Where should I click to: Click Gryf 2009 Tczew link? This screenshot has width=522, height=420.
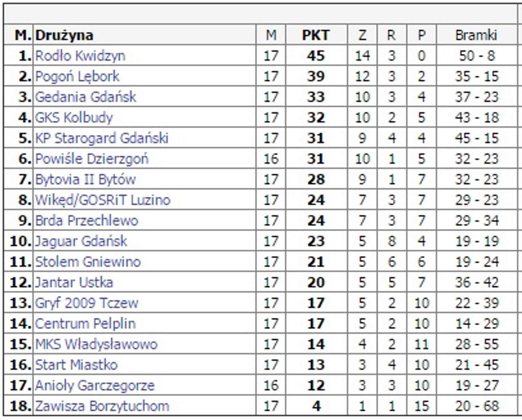pos(87,303)
